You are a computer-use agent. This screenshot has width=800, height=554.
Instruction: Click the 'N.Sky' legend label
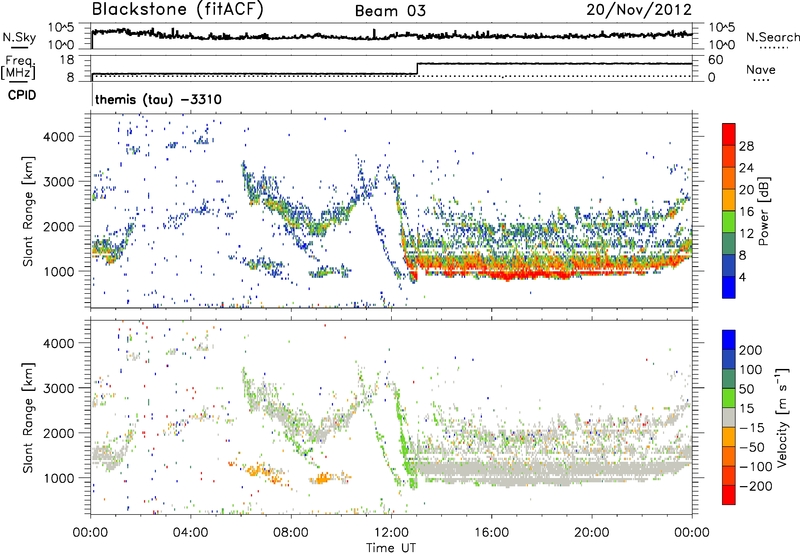(x=19, y=38)
